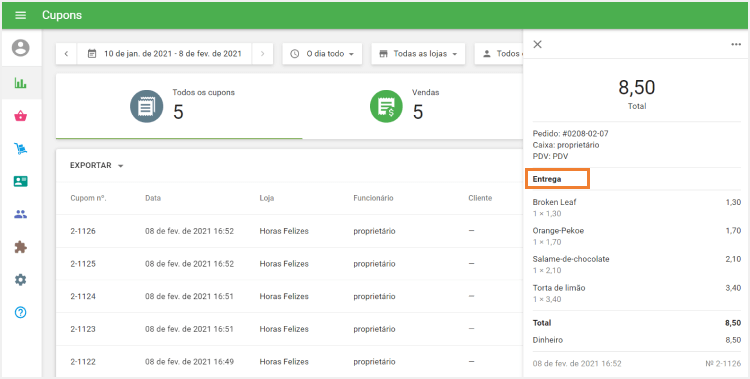The width and height of the screenshot is (750, 379).
Task: Open the Inventory cart icon in sidebar
Action: click(21, 149)
